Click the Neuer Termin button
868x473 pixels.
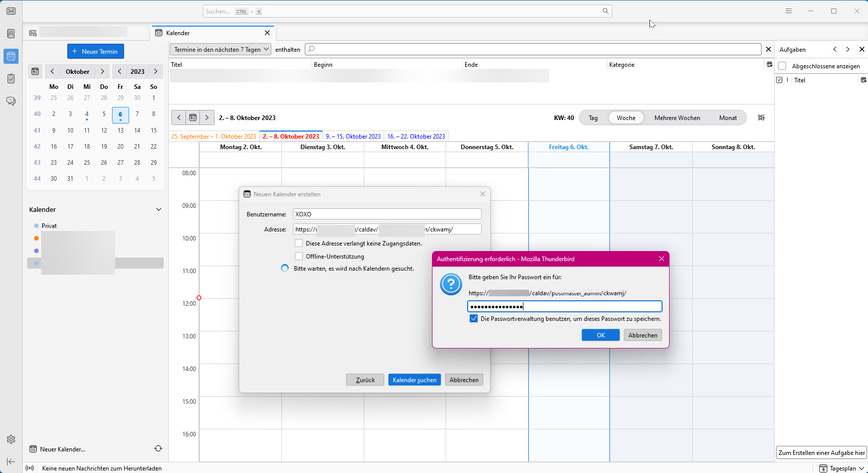click(95, 51)
